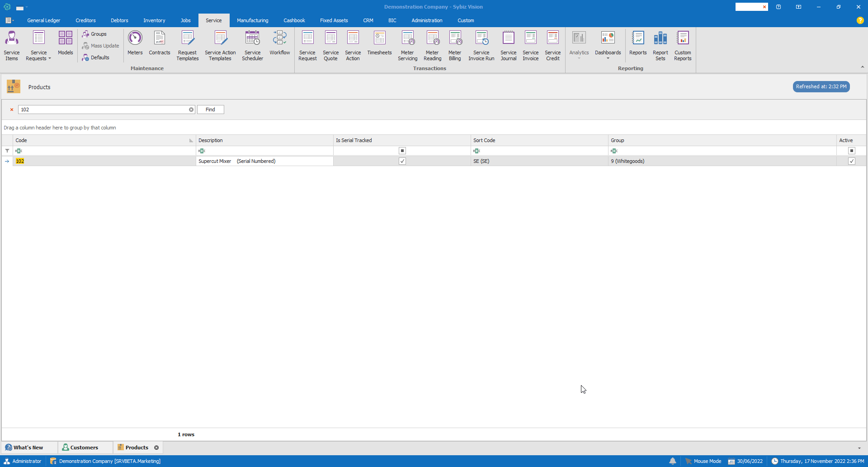Toggle the Is Serial Tracked filter checkbox
868x467 pixels.
[402, 151]
